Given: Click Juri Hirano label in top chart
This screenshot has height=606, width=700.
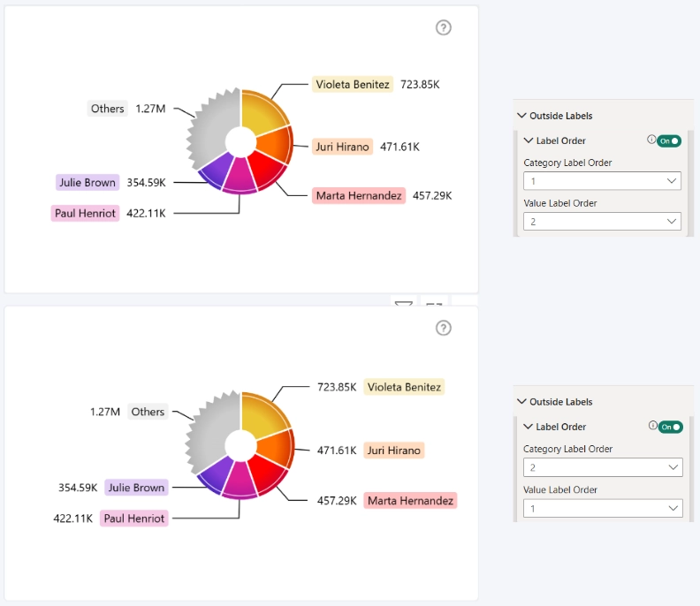Looking at the screenshot, I should point(342,147).
